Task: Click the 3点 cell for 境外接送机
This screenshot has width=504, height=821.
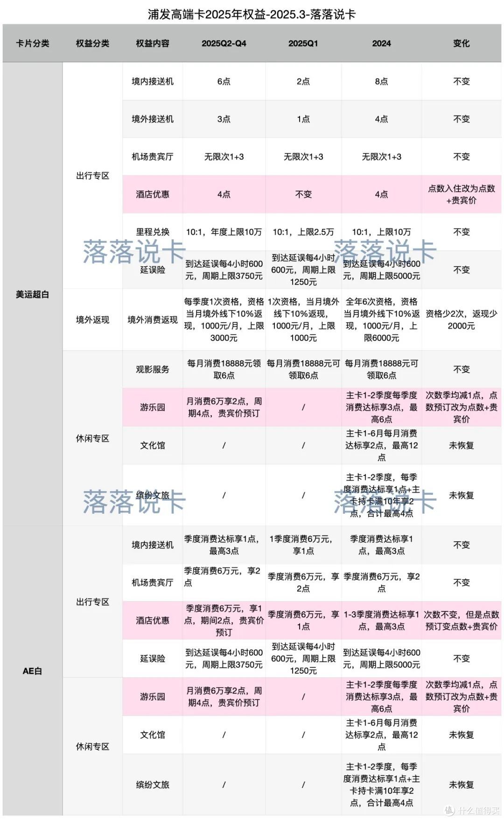Action: (224, 119)
